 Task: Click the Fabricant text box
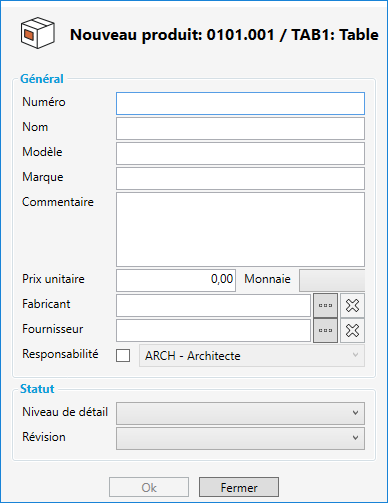click(x=213, y=305)
